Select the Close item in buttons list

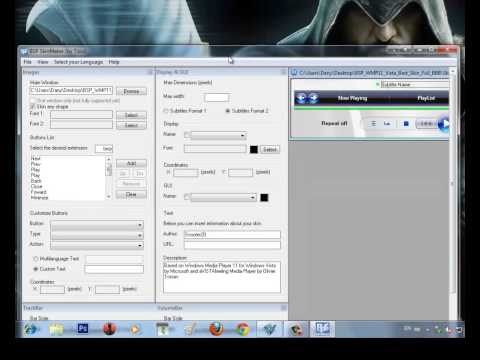[37, 186]
